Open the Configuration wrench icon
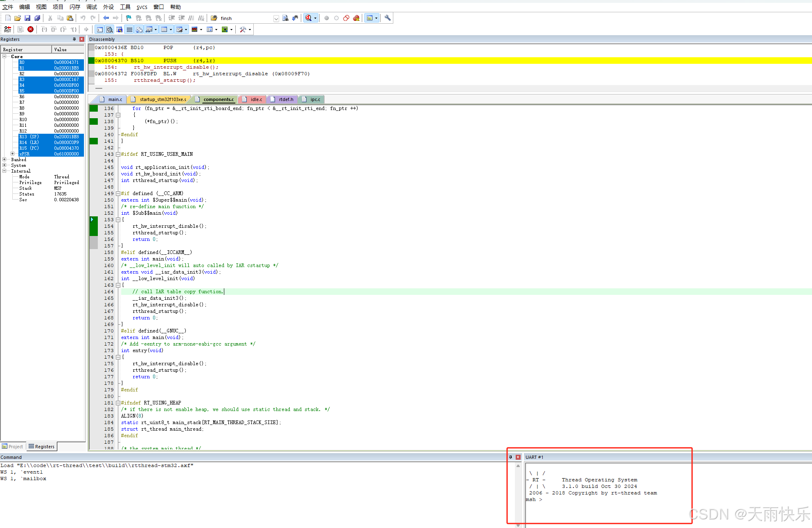812x528 pixels. click(387, 18)
